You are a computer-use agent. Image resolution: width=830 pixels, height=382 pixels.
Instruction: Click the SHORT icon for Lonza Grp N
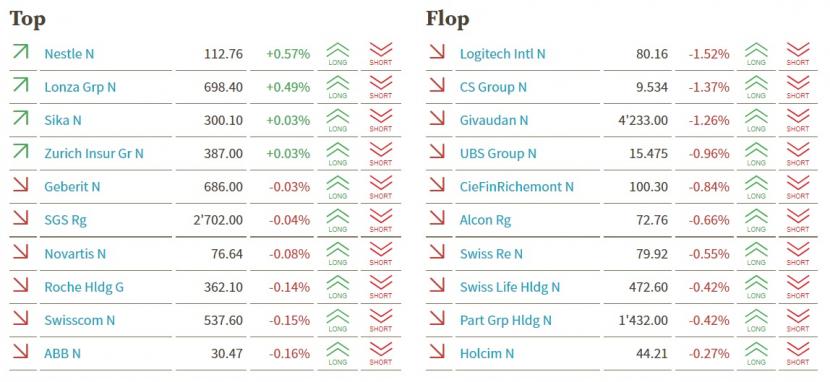point(380,87)
